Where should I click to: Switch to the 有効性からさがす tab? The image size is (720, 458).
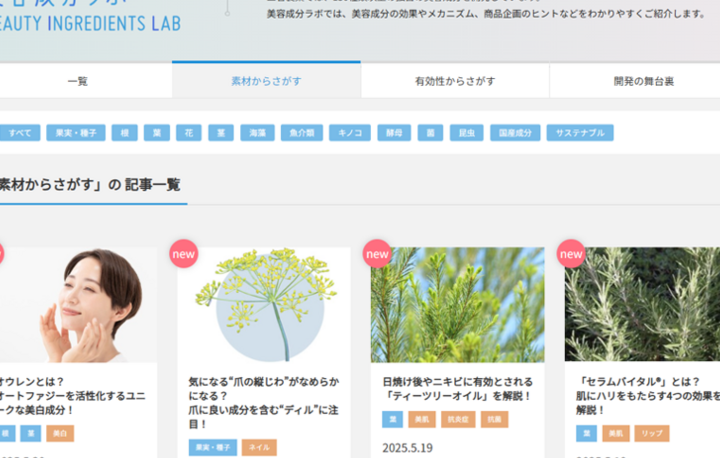(x=454, y=81)
